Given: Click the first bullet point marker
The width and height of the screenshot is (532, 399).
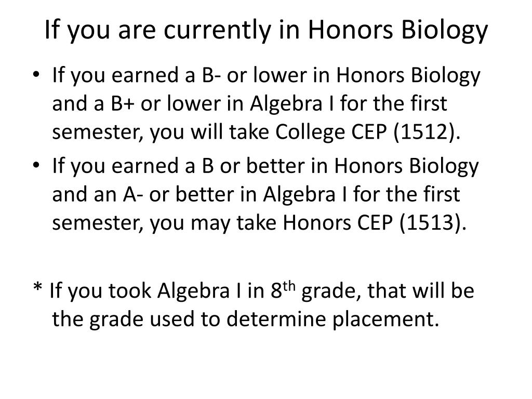Looking at the screenshot, I should (36, 74).
